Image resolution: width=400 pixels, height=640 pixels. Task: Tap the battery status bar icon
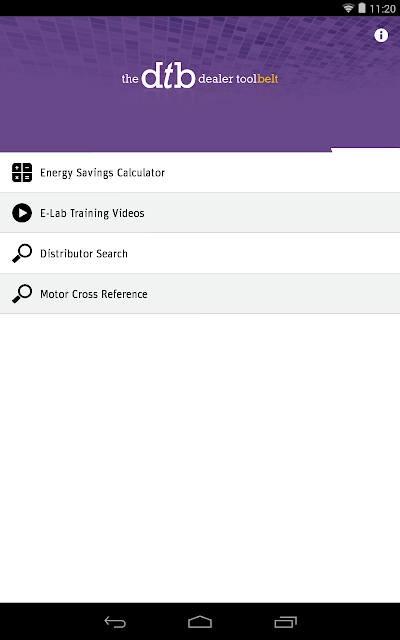[x=362, y=8]
